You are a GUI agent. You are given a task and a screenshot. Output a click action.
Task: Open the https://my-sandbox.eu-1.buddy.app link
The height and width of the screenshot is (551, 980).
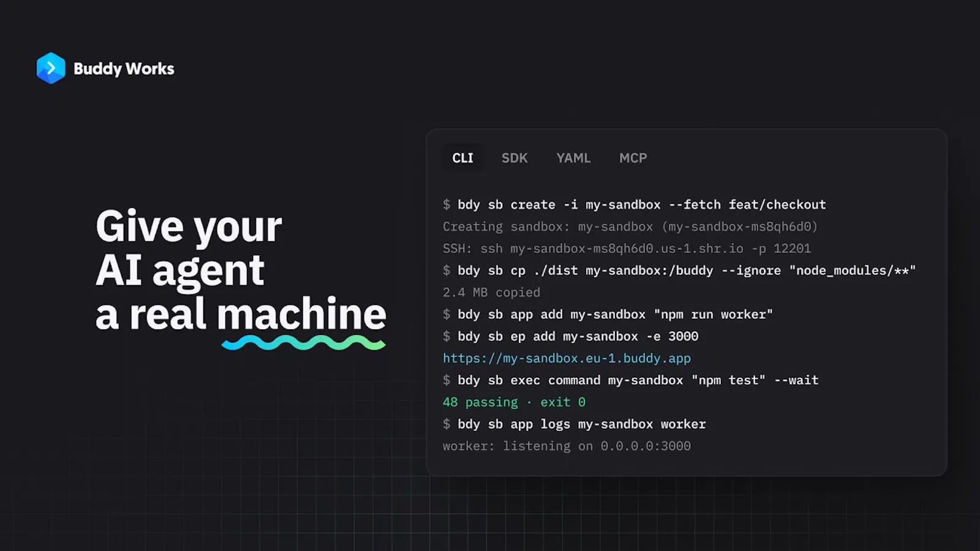pyautogui.click(x=567, y=358)
